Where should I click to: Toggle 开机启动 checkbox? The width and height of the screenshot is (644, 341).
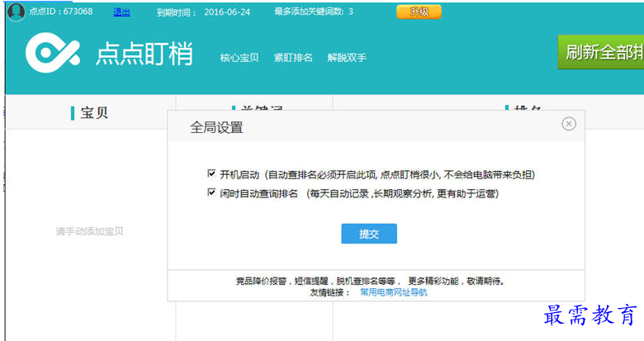tap(211, 173)
